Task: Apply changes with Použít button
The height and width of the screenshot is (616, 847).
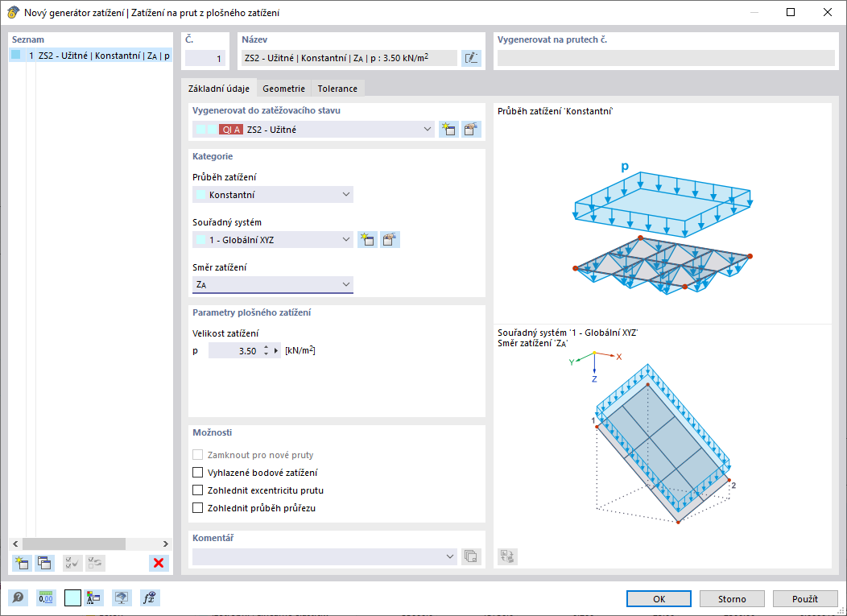Action: point(805,599)
